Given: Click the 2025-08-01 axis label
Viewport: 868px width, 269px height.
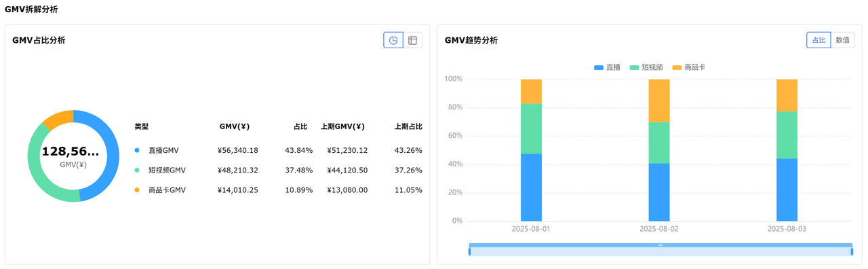Looking at the screenshot, I should (531, 229).
